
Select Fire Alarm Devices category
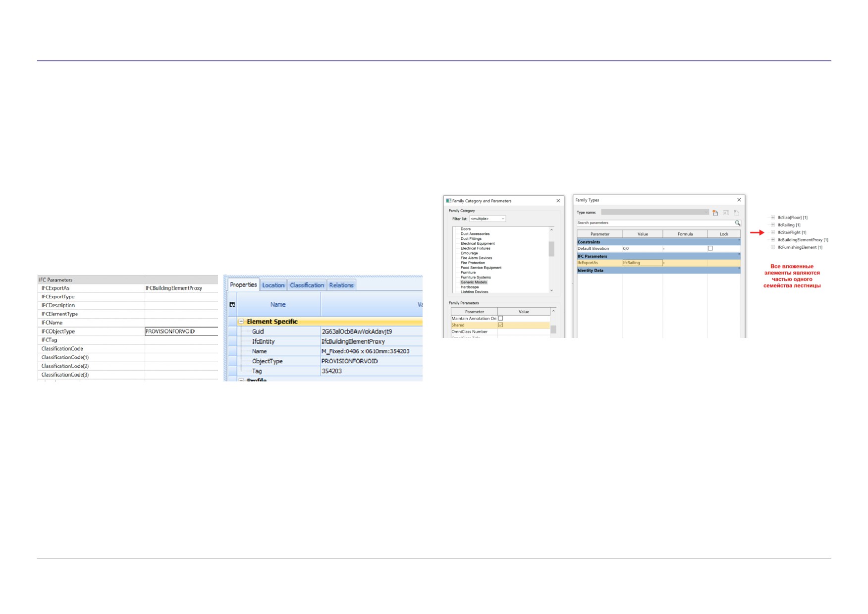[x=476, y=258]
